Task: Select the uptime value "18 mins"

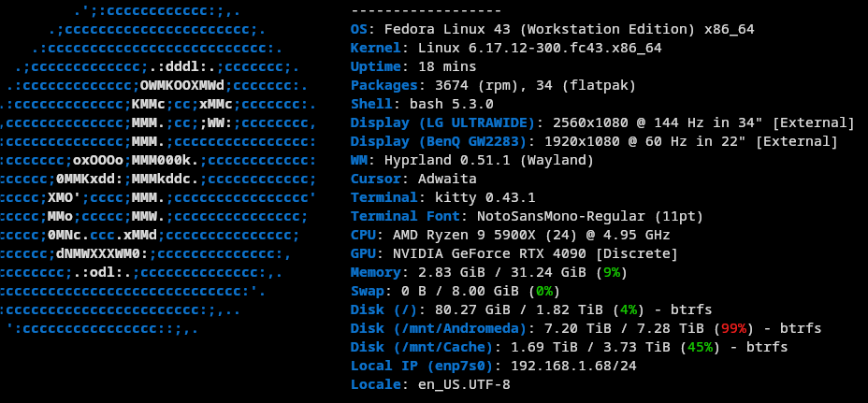Action: pyautogui.click(x=447, y=67)
